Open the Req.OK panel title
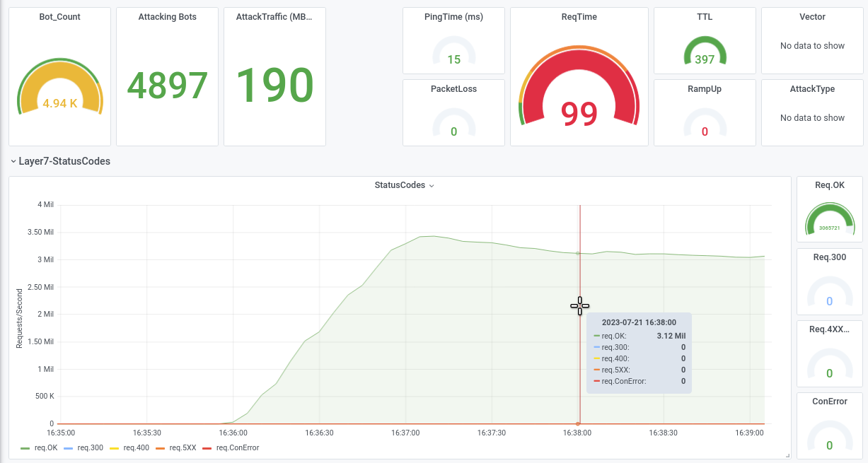868x463 pixels. (x=830, y=185)
